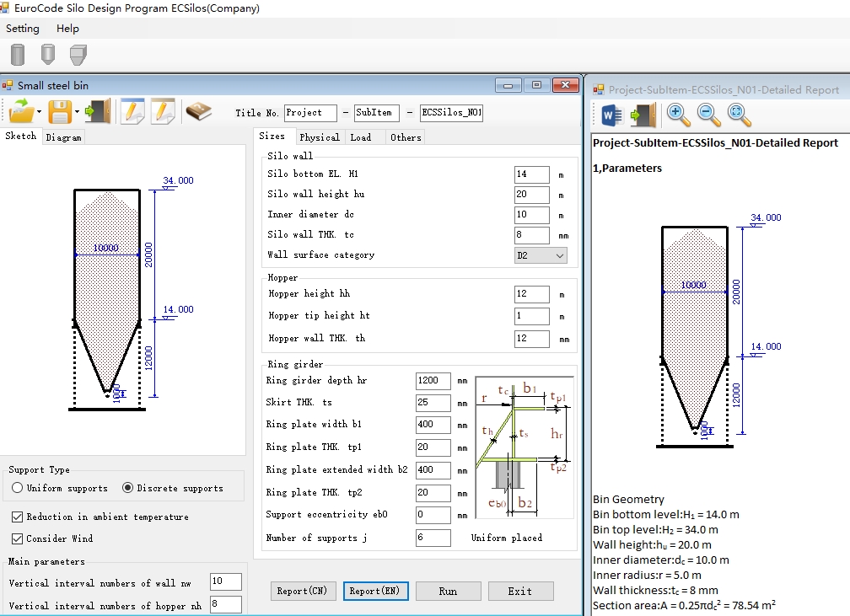The width and height of the screenshot is (850, 616).
Task: Click the Ring plate THK. tp2 field
Action: [x=433, y=493]
